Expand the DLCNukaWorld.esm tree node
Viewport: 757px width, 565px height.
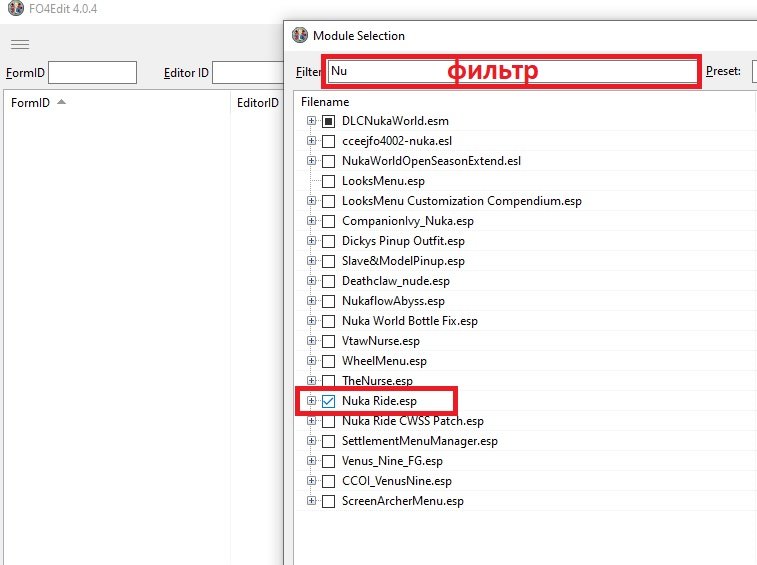pos(312,121)
